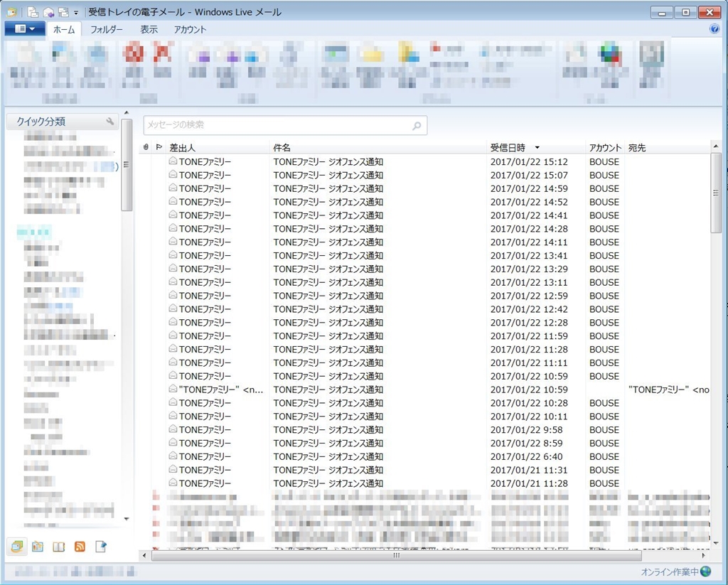Toggle the 受信日時 sort direction arrow
Viewport: 728px width, 585px height.
pyautogui.click(x=537, y=148)
